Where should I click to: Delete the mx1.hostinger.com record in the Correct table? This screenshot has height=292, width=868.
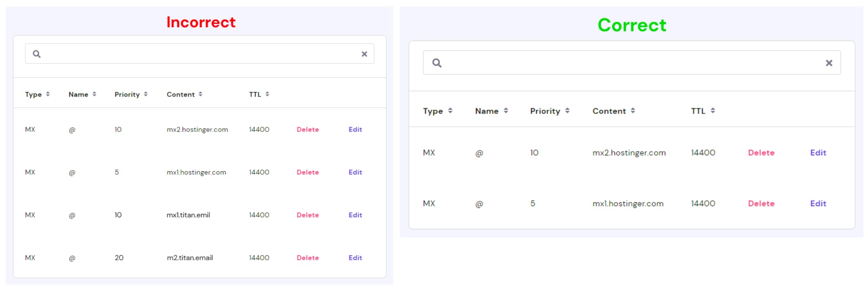click(761, 203)
